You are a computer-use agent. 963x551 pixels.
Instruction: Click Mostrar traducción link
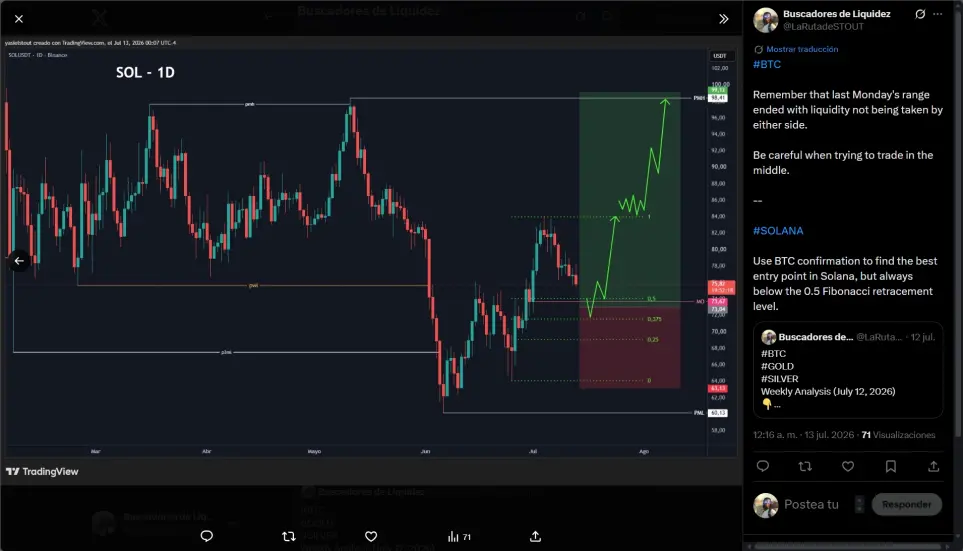pos(802,49)
